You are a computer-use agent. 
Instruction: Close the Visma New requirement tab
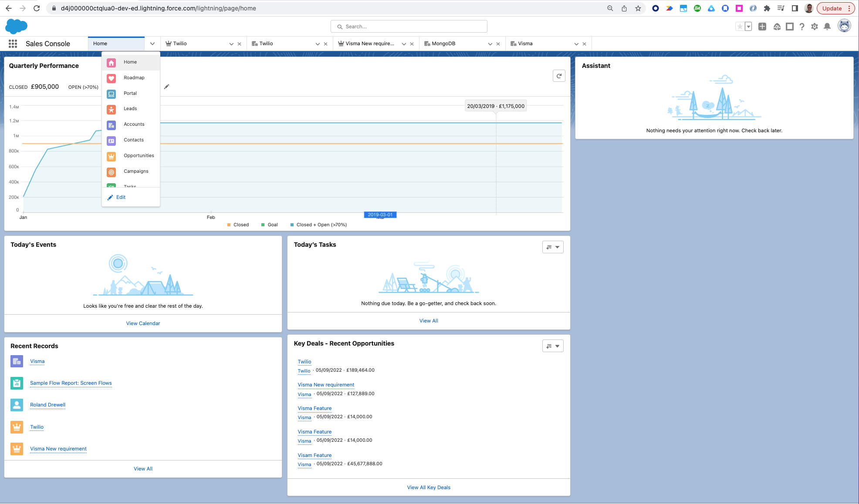pos(412,44)
